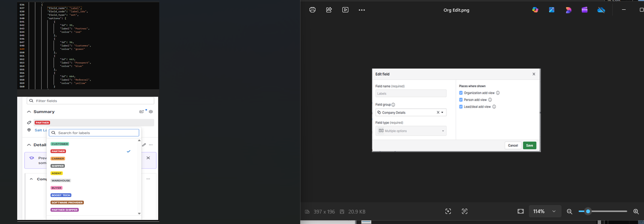Open the Multiple options field type dropdown
The height and width of the screenshot is (224, 644).
(411, 131)
